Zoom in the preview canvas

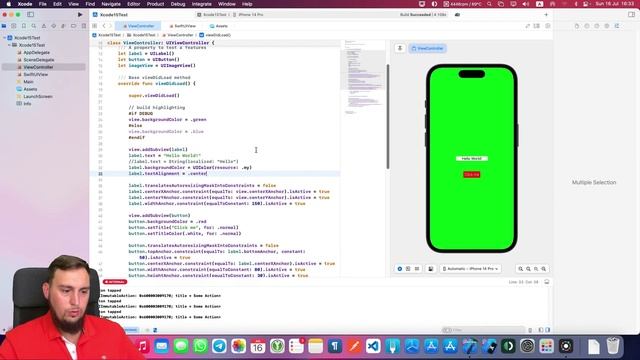coord(544,269)
